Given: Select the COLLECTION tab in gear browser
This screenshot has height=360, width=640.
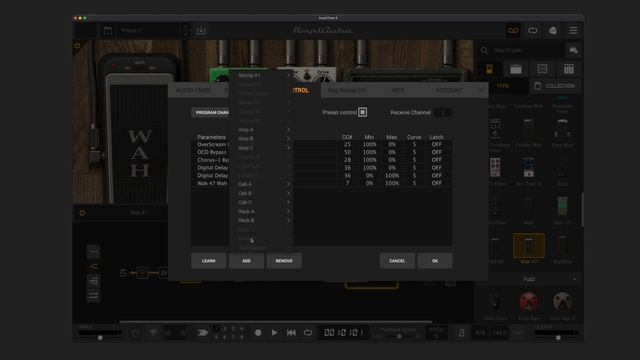Looking at the screenshot, I should [x=555, y=86].
